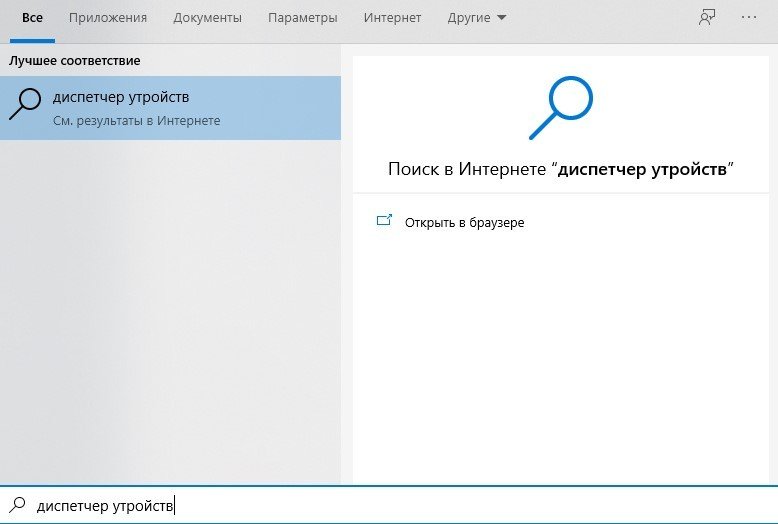This screenshot has height=524, width=778.
Task: Switch to the Все tab
Action: pyautogui.click(x=32, y=18)
